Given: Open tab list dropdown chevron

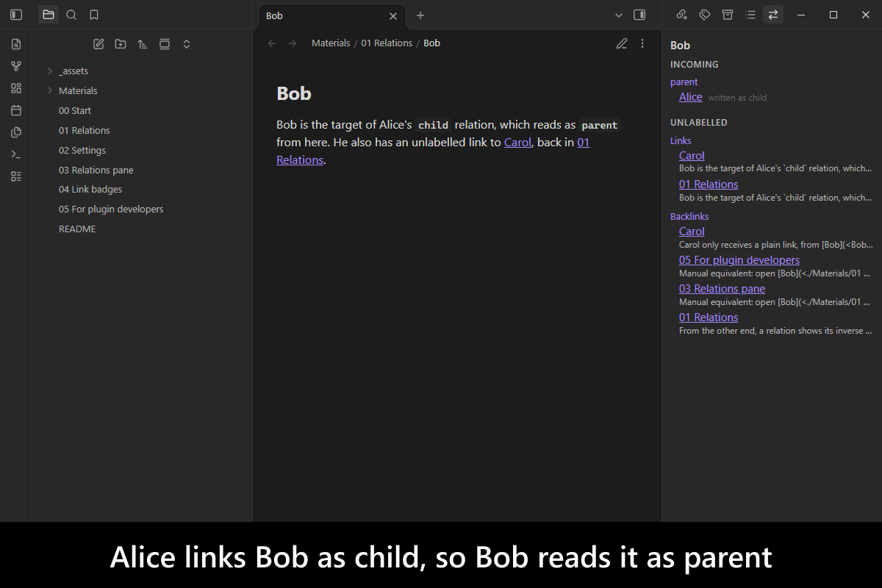Looking at the screenshot, I should (619, 15).
